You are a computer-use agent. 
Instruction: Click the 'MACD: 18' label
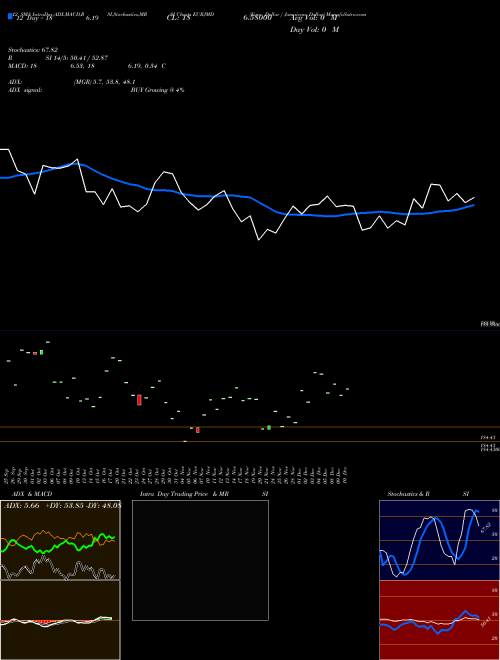[23, 66]
